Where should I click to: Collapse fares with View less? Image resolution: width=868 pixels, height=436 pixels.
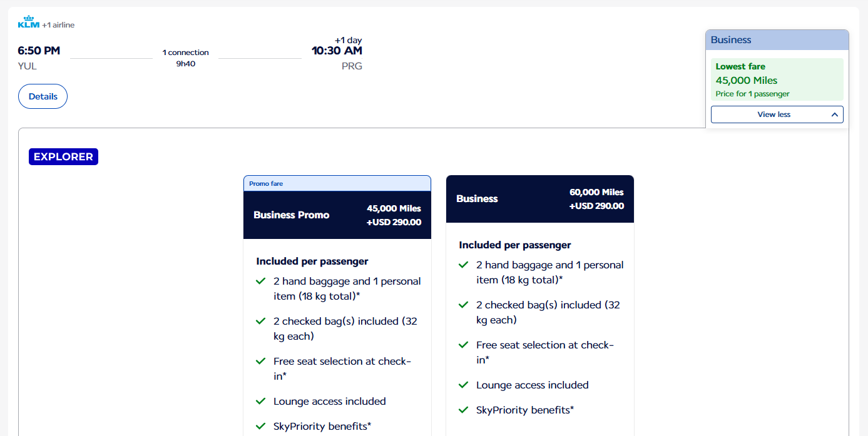click(777, 114)
